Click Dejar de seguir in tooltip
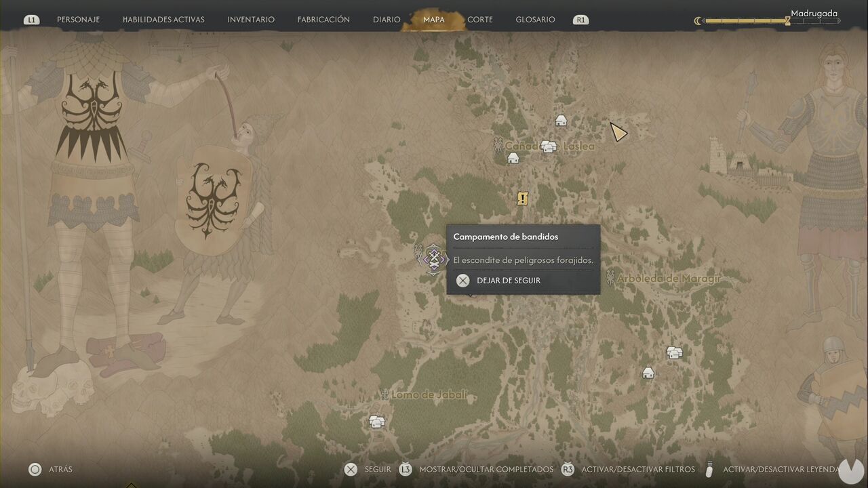Viewport: 868px width, 488px height. point(509,281)
